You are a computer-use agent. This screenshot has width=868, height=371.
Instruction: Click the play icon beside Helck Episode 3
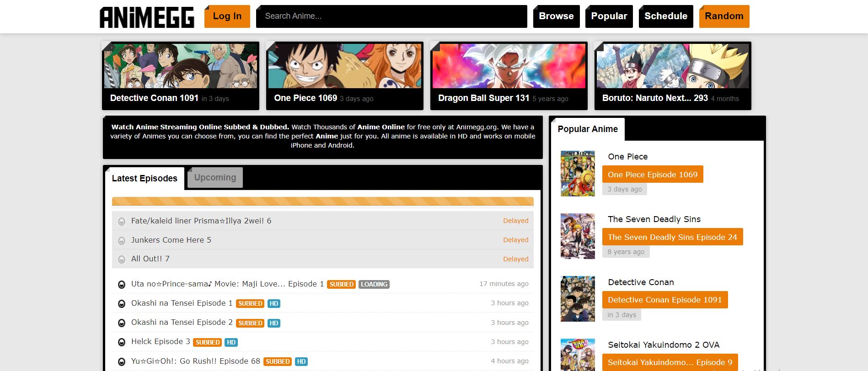pyautogui.click(x=122, y=342)
